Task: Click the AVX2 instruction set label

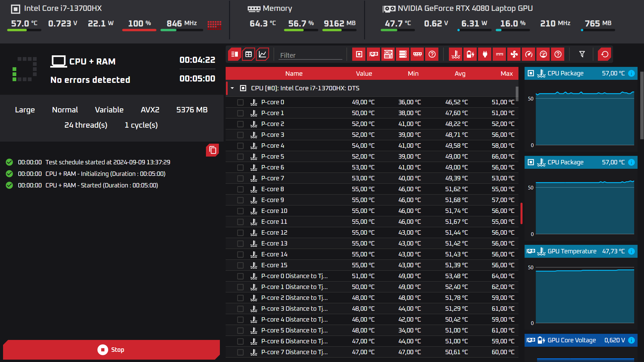Action: click(x=150, y=110)
